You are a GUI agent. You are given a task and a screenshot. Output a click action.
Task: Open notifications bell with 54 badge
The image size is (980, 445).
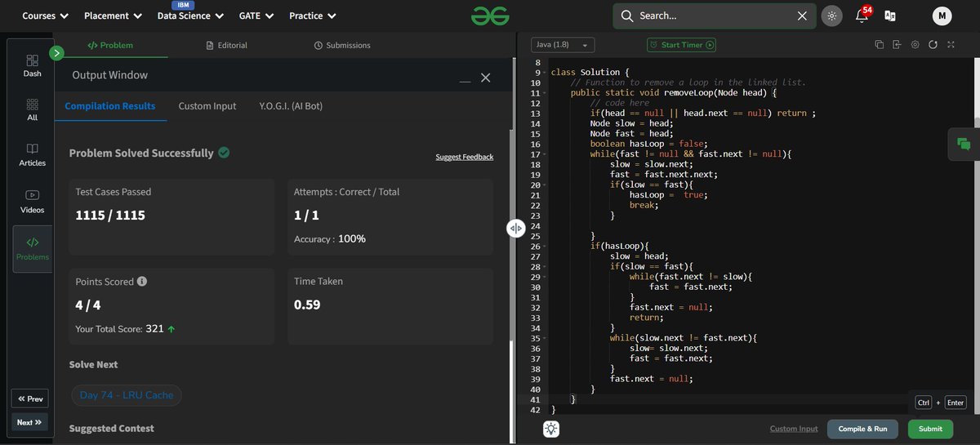pyautogui.click(x=862, y=15)
